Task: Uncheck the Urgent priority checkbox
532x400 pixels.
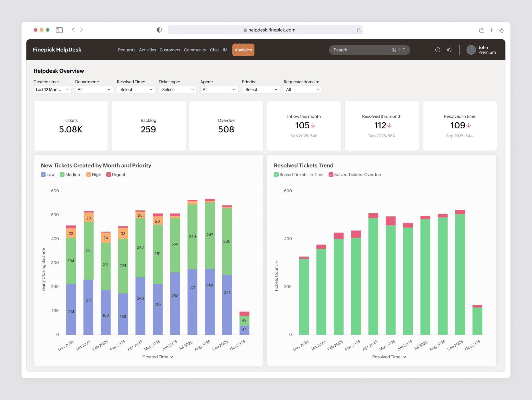Action: (x=108, y=174)
